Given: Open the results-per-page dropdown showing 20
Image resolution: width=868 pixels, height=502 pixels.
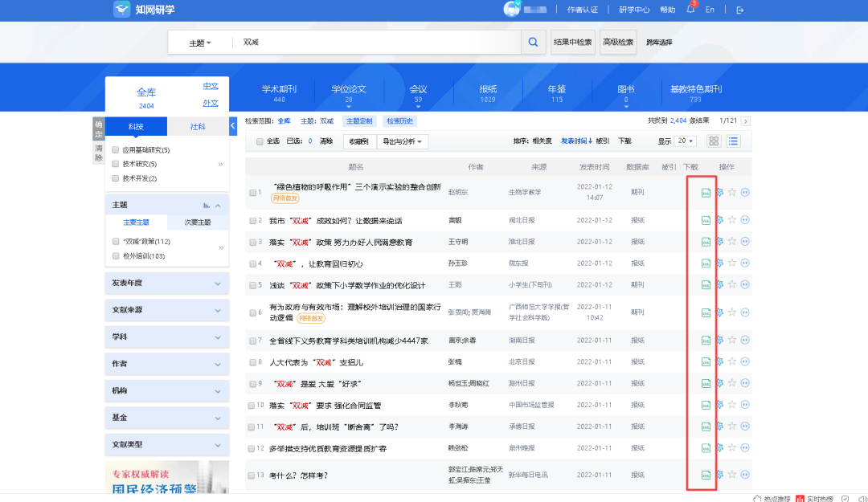Looking at the screenshot, I should [684, 141].
